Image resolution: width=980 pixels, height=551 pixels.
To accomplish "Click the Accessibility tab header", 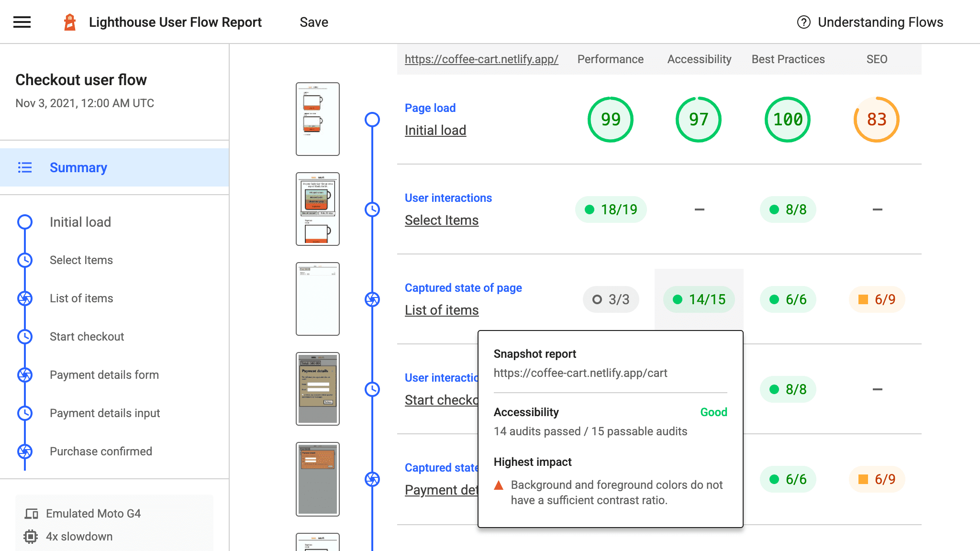I will tap(699, 59).
